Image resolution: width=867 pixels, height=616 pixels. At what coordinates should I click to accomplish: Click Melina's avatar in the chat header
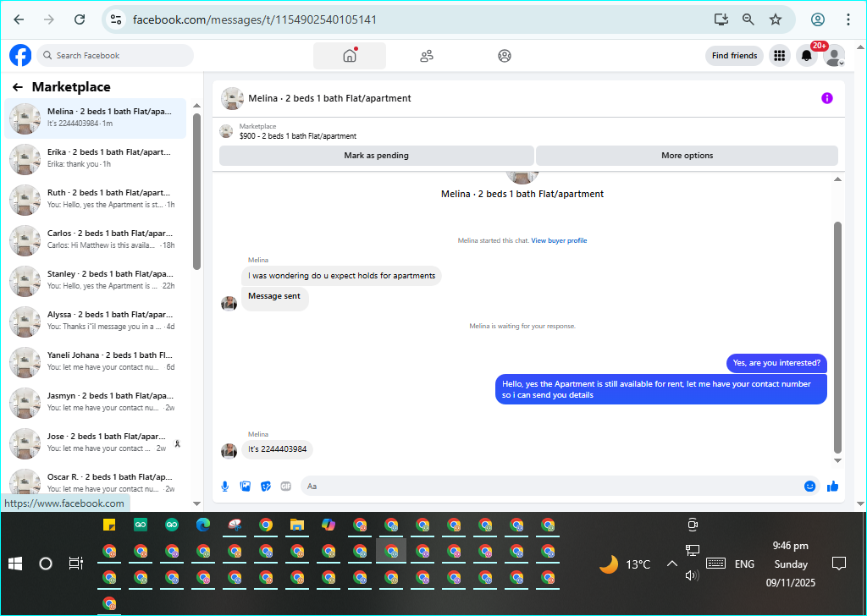232,98
